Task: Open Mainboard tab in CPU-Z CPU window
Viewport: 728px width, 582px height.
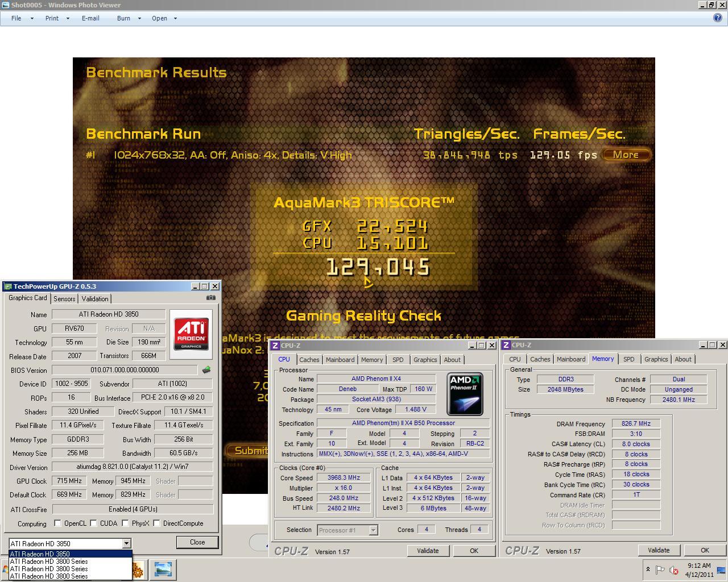Action: pyautogui.click(x=340, y=360)
